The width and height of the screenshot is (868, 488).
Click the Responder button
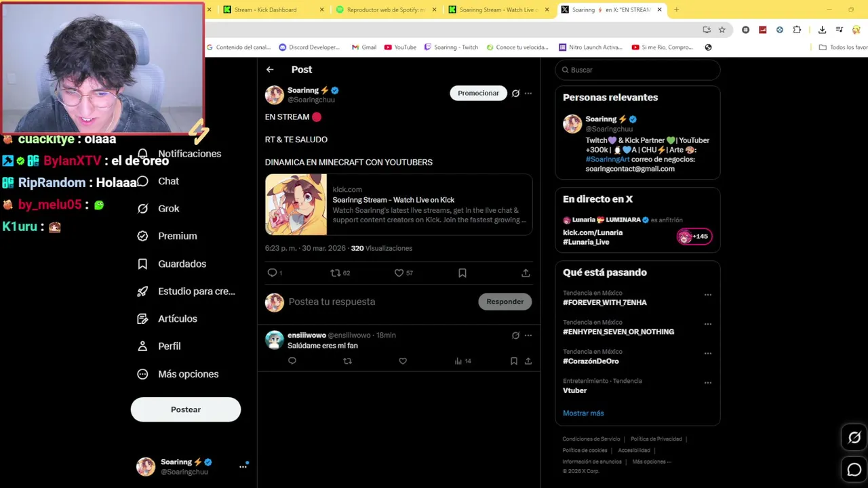(505, 302)
